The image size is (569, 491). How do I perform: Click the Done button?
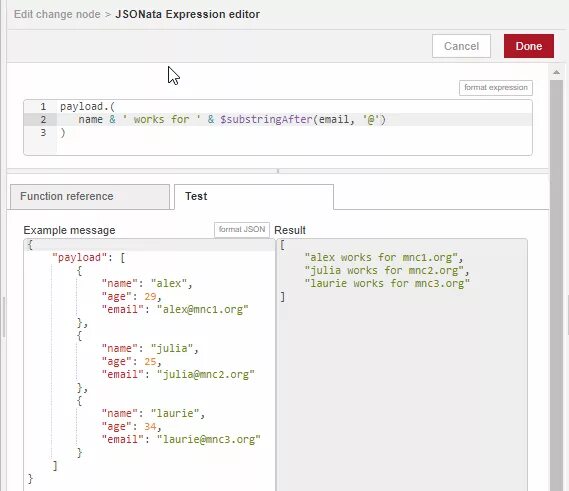click(x=528, y=46)
